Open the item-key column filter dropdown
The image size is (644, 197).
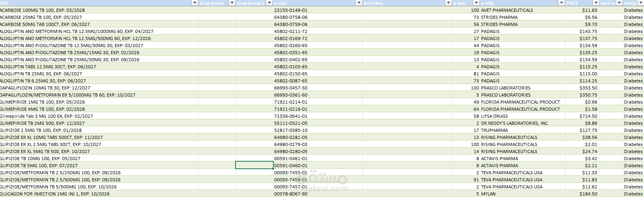click(x=448, y=3)
